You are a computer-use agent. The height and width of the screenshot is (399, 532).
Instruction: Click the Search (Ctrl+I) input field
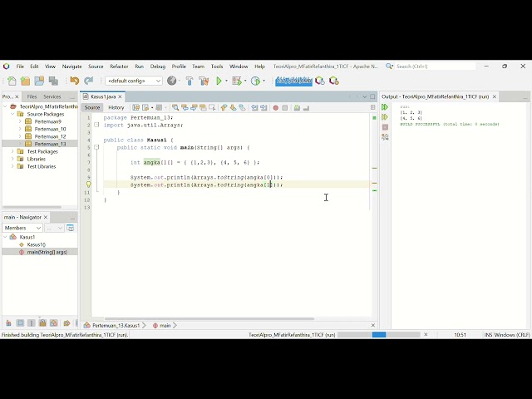(436, 66)
